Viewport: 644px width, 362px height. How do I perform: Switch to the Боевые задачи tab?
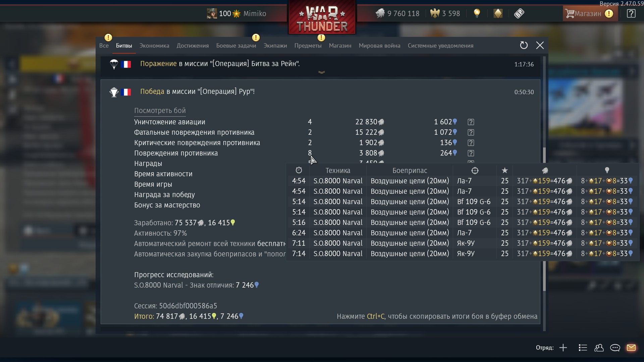tap(236, 46)
